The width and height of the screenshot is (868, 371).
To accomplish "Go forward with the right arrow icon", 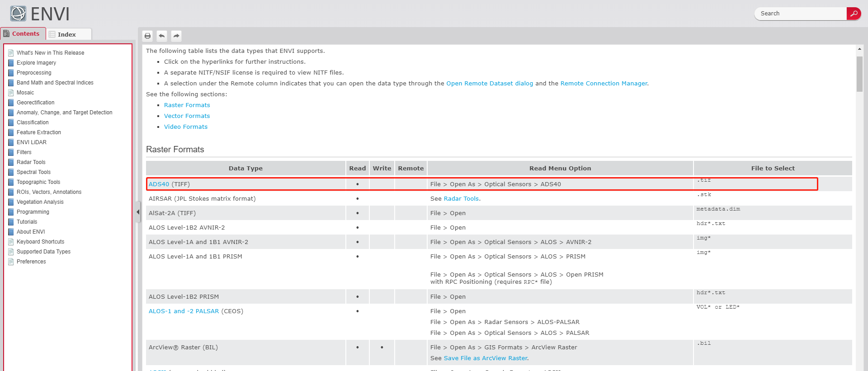I will (176, 36).
